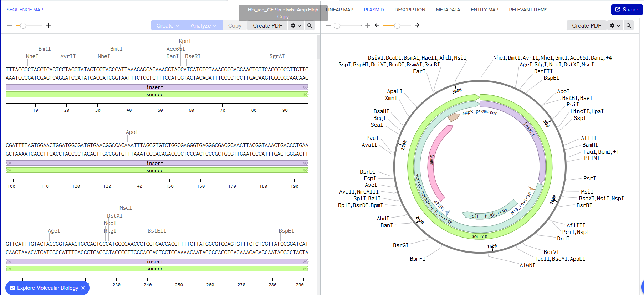Open the sequence map gear settings dropdown
The width and height of the screenshot is (644, 295).
pyautogui.click(x=296, y=25)
